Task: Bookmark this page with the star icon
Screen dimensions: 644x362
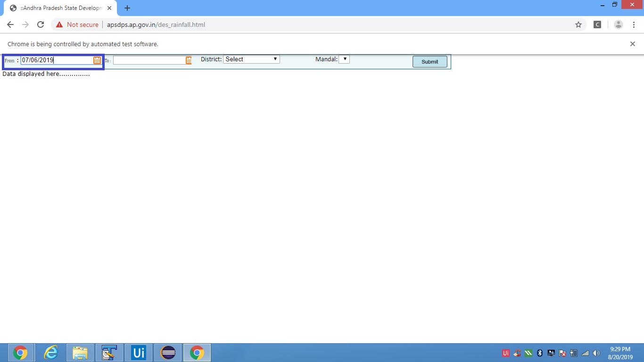Action: 578,25
